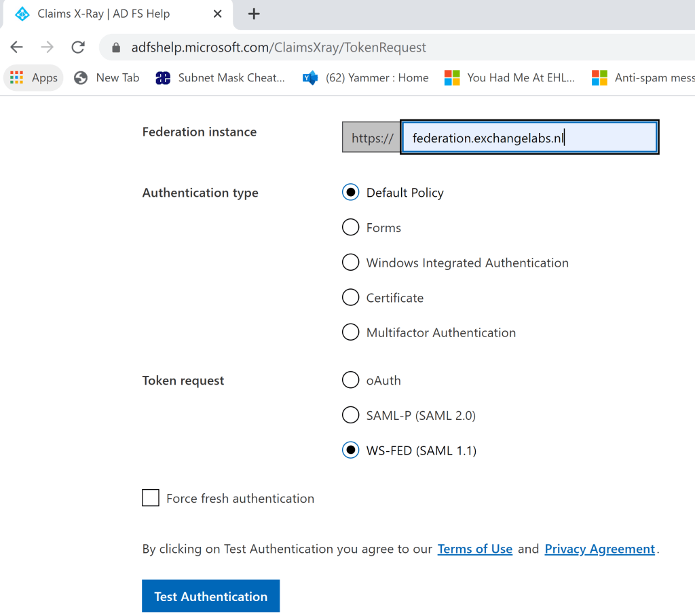The image size is (695, 616).
Task: Enable Force fresh authentication
Action: click(151, 498)
